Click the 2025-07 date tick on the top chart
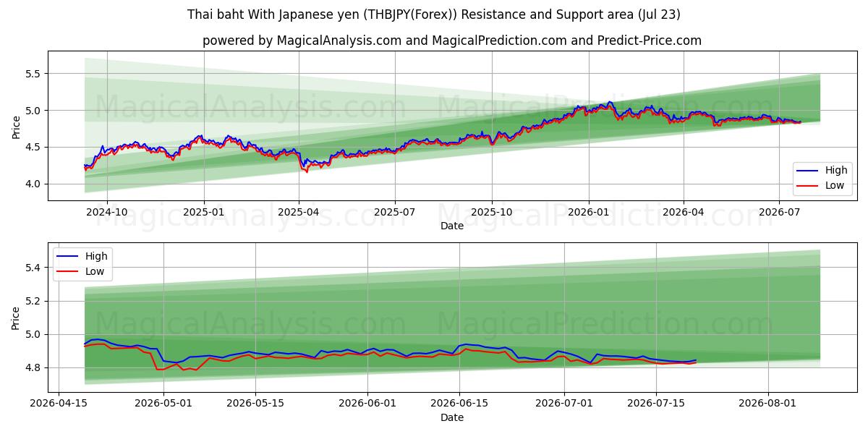The image size is (868, 434). point(395,213)
